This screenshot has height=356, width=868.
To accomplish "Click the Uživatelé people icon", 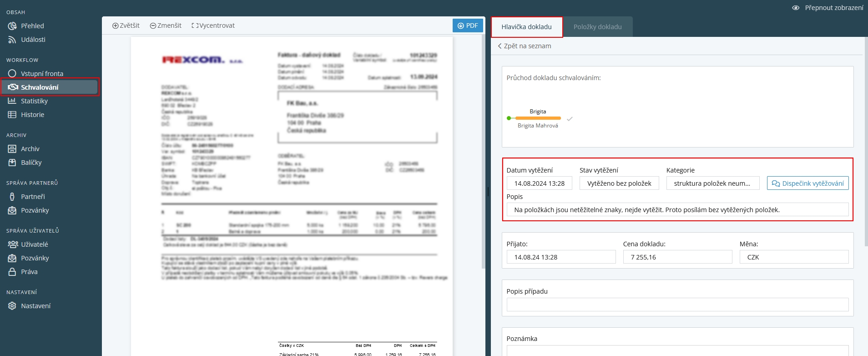I will coord(13,244).
